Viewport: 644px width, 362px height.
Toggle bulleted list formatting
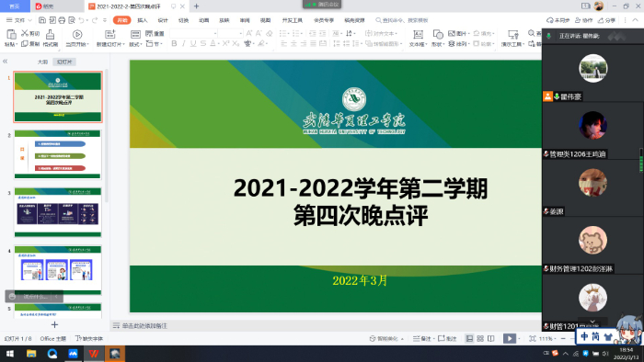[x=283, y=33]
